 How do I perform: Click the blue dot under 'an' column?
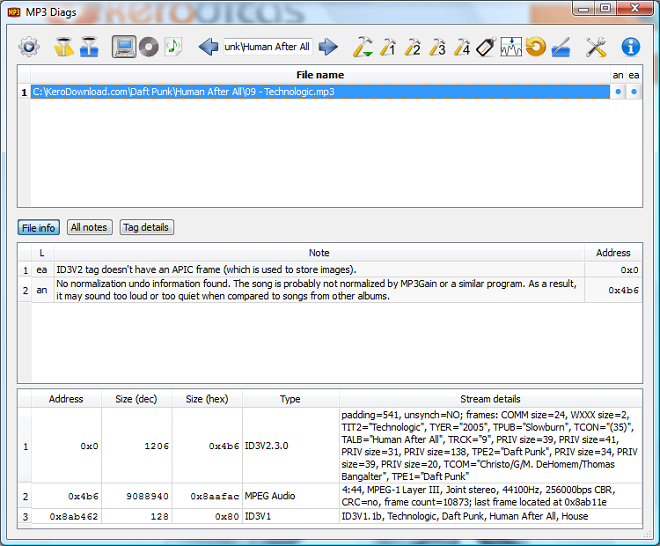tap(618, 92)
